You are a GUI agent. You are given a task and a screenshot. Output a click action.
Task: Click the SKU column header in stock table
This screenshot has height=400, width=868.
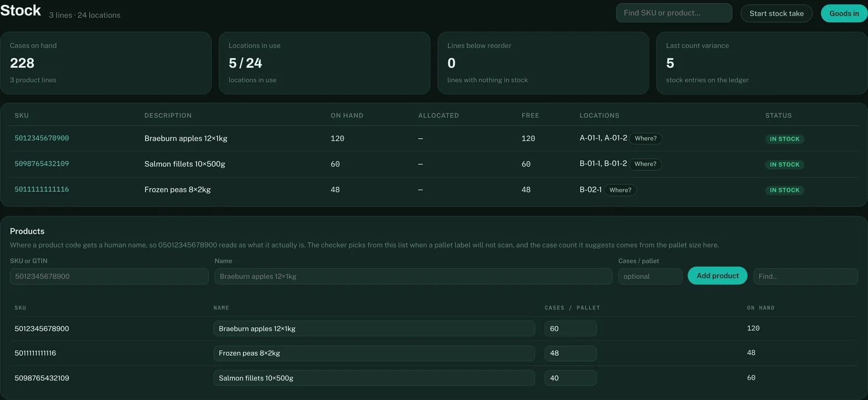coord(22,116)
